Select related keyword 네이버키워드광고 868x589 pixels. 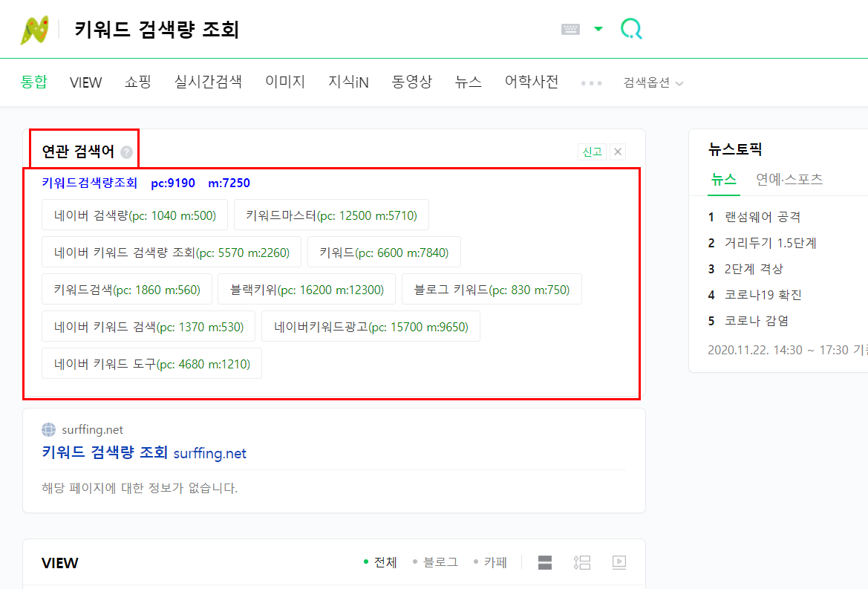point(371,327)
